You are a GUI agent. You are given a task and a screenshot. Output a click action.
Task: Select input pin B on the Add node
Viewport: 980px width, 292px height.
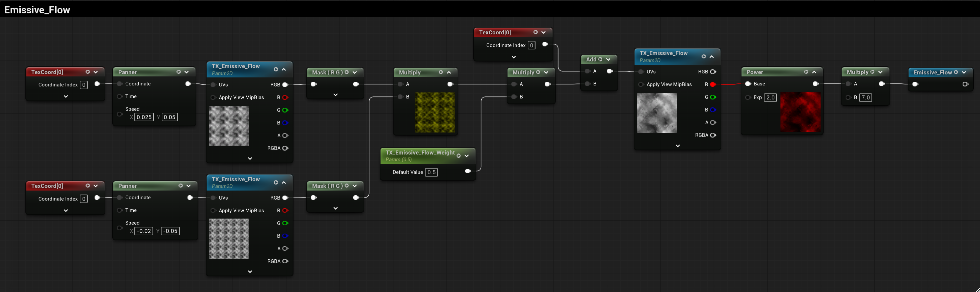coord(587,84)
